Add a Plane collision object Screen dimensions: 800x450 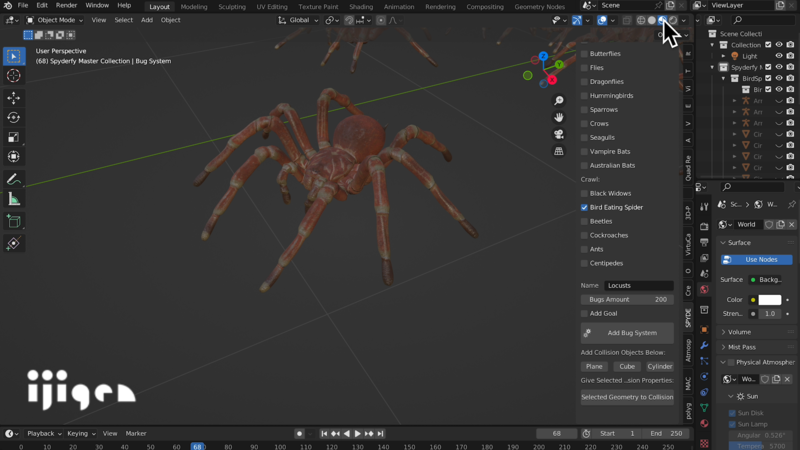click(594, 366)
